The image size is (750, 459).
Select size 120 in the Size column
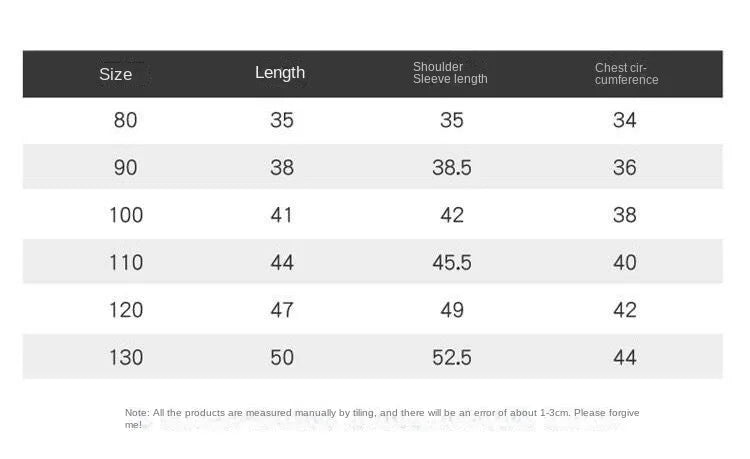[x=125, y=310]
